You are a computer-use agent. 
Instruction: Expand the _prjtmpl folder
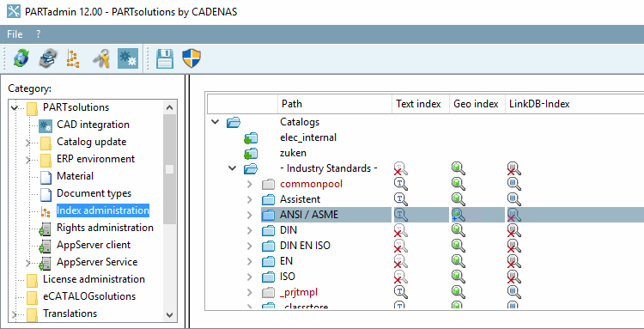(x=249, y=292)
